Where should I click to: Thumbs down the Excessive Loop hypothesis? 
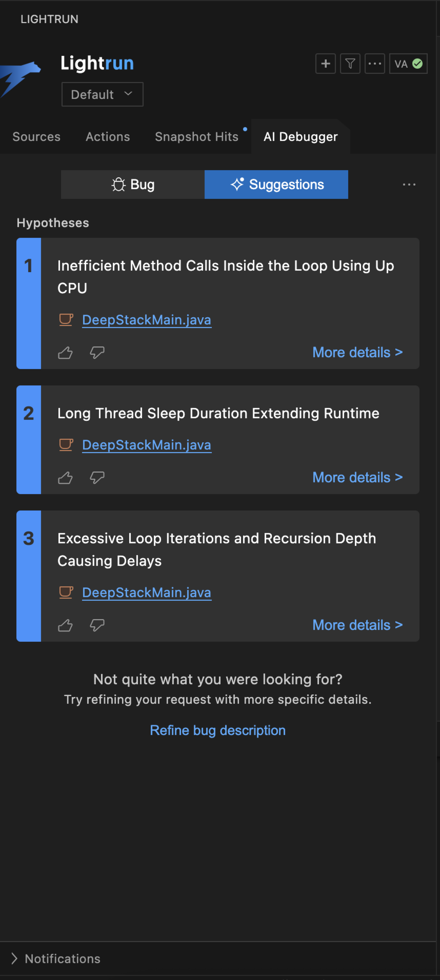point(97,625)
